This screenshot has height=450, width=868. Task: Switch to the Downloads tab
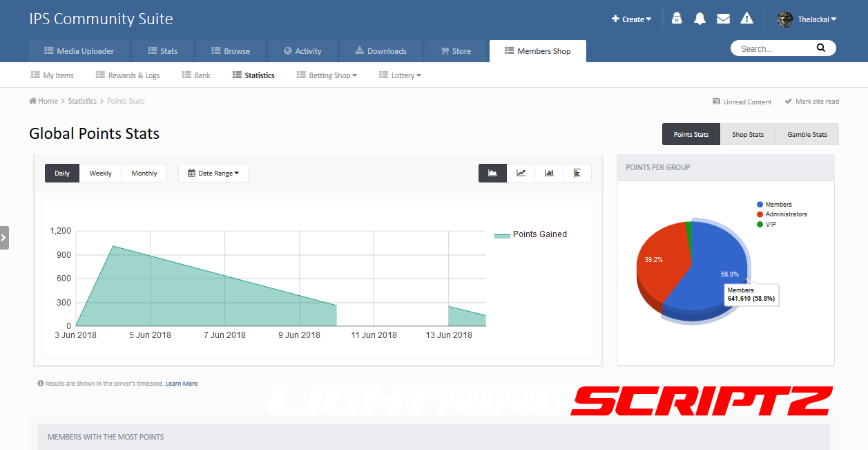(380, 51)
